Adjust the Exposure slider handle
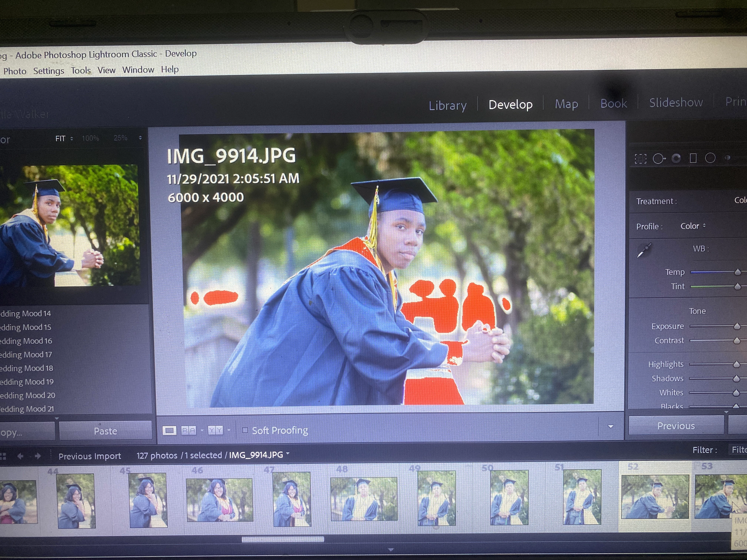 coord(737,326)
